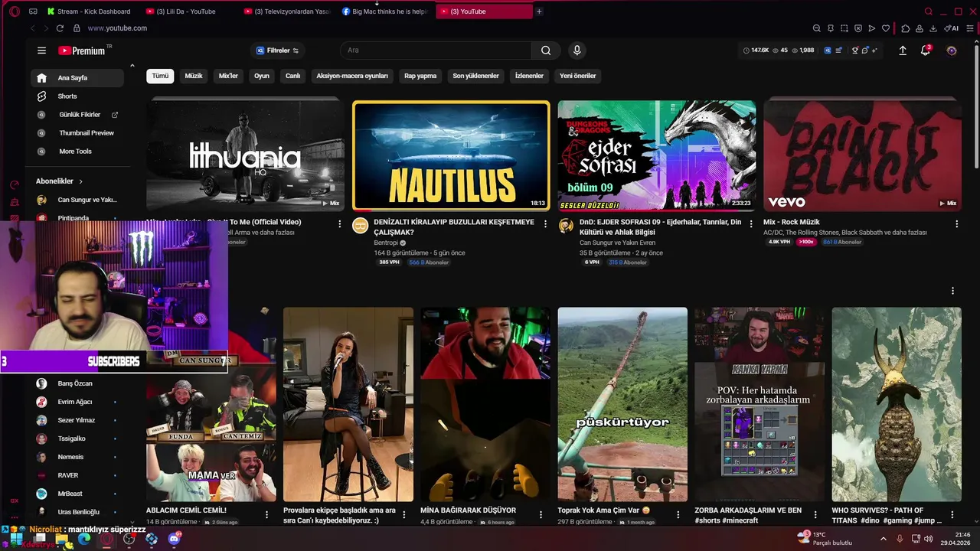Viewport: 980px width, 551px height.
Task: Select the Müzik filter chip
Action: tap(194, 76)
